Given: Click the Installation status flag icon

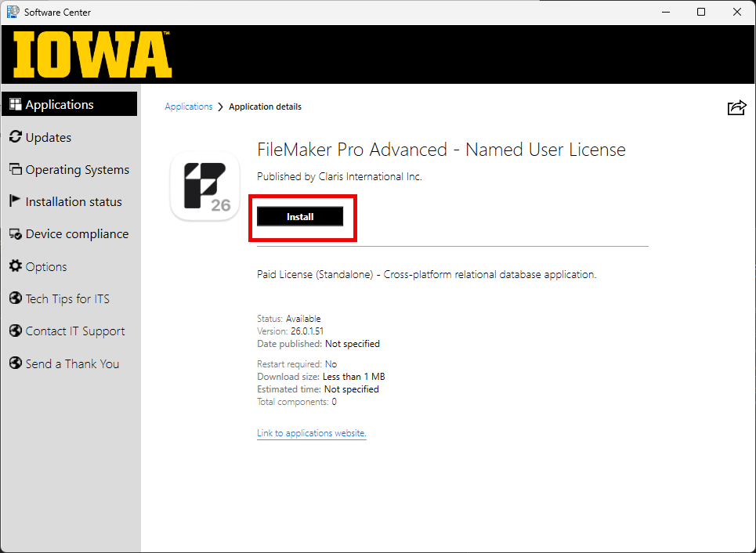Looking at the screenshot, I should tap(15, 201).
